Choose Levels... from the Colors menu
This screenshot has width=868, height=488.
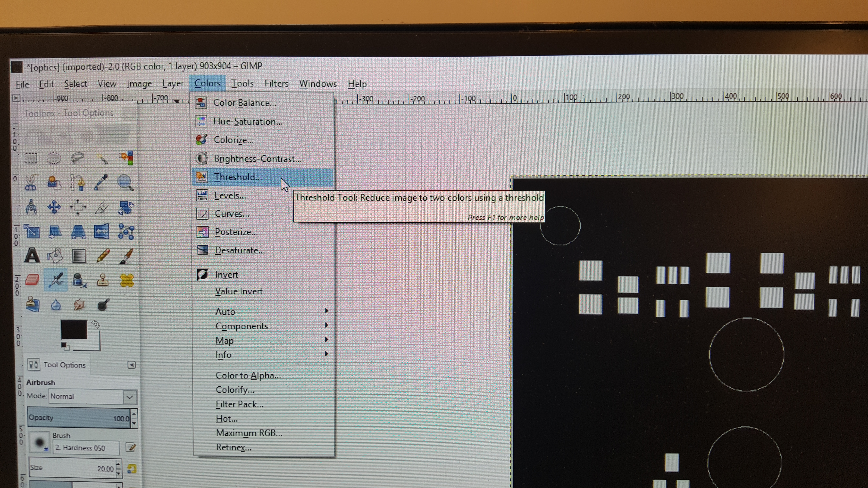click(x=262, y=195)
